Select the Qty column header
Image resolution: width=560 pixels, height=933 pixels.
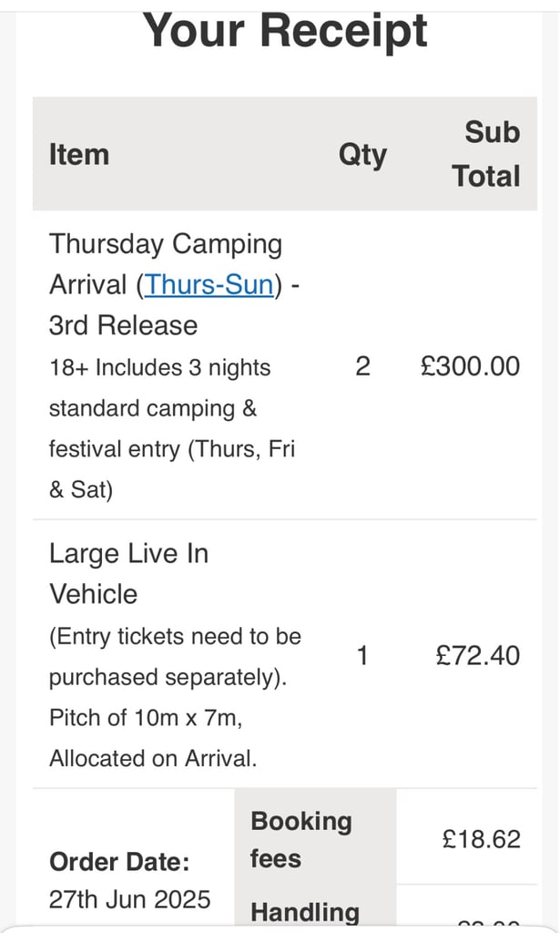[x=362, y=156]
